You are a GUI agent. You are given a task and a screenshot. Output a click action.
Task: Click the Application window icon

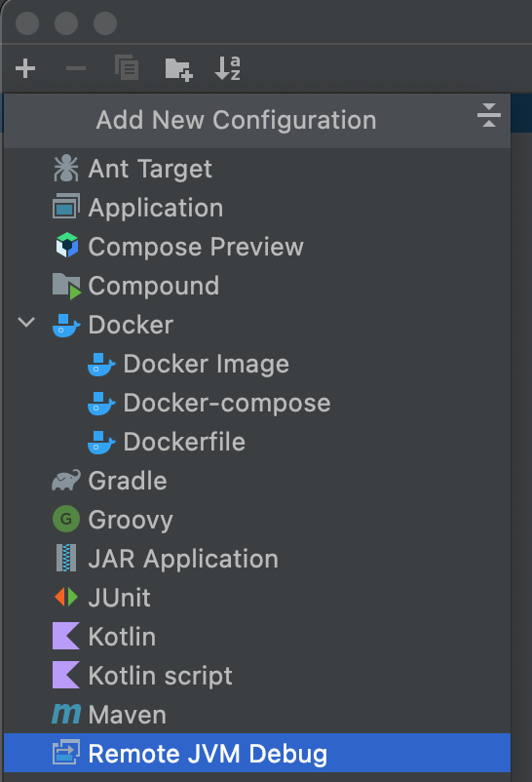tap(66, 206)
